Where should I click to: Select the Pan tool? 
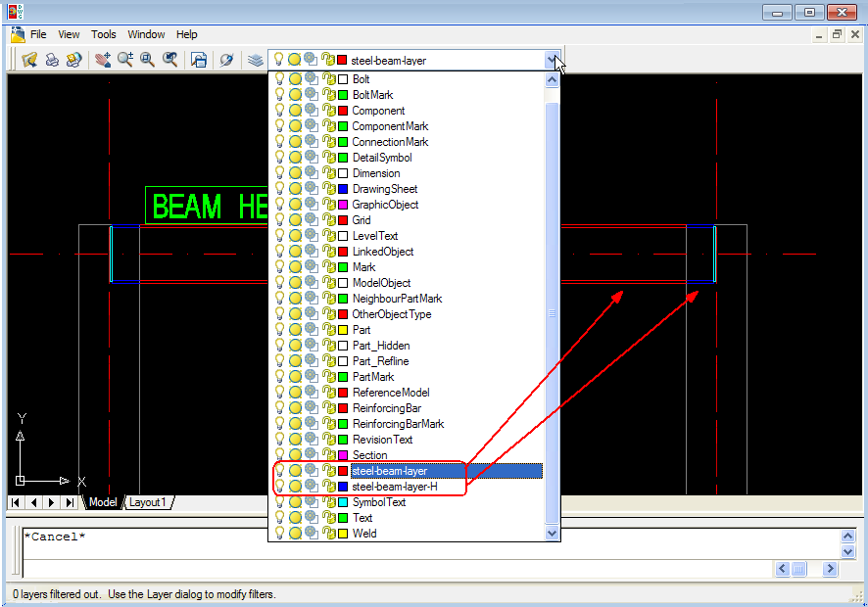tap(103, 59)
